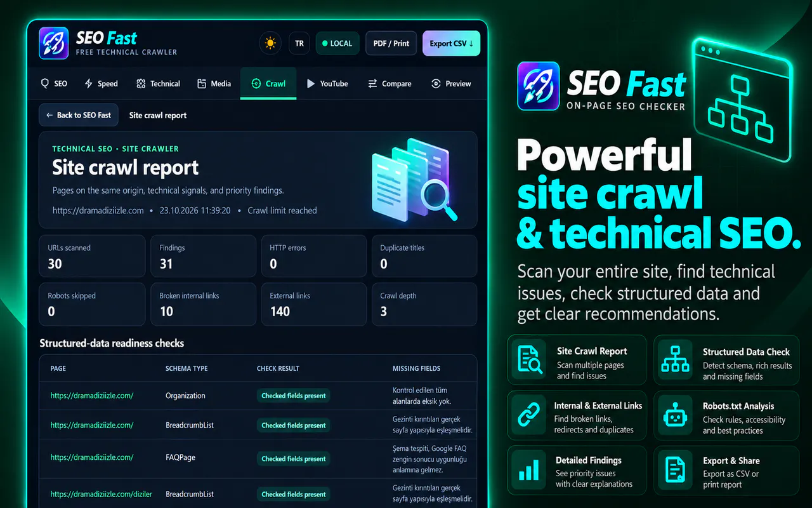Click Checked fields present badge for Organization

(x=294, y=396)
